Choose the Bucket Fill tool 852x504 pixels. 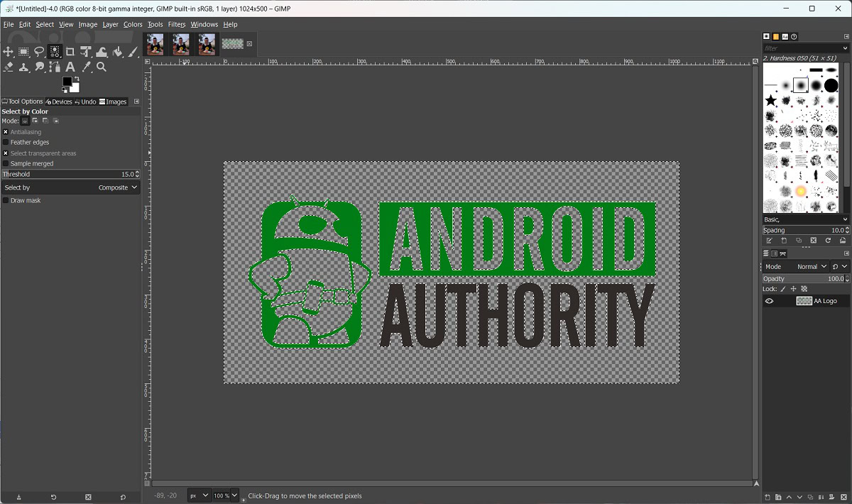(x=117, y=52)
